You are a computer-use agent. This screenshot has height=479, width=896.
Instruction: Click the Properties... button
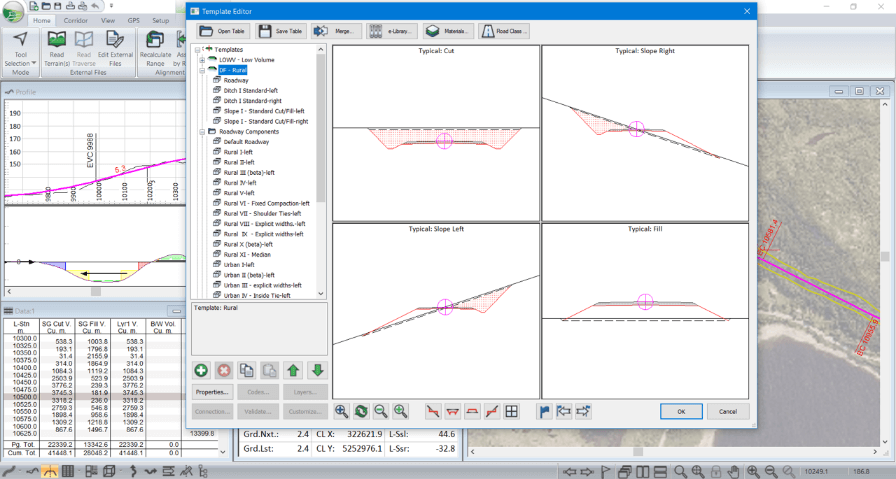(x=213, y=392)
